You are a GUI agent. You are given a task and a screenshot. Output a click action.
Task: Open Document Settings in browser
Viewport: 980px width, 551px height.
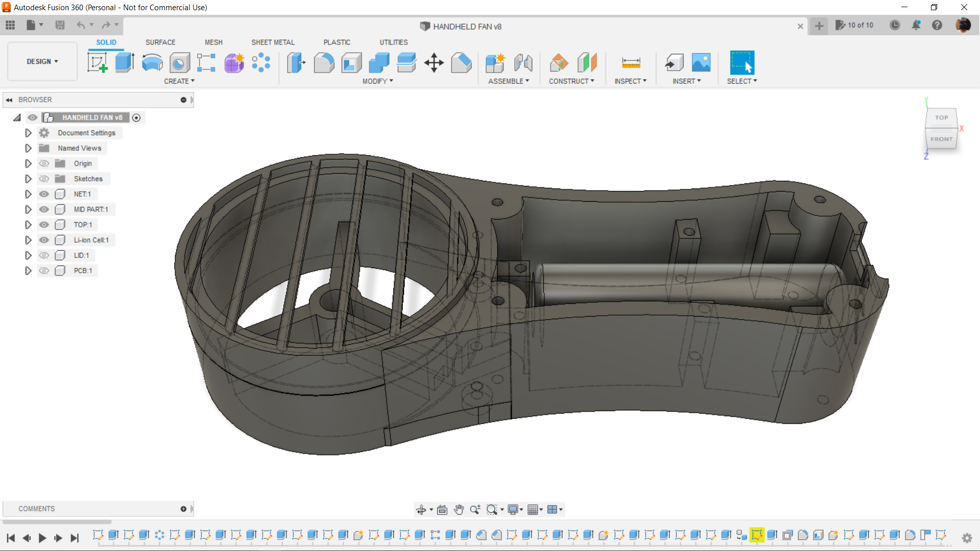[x=86, y=133]
